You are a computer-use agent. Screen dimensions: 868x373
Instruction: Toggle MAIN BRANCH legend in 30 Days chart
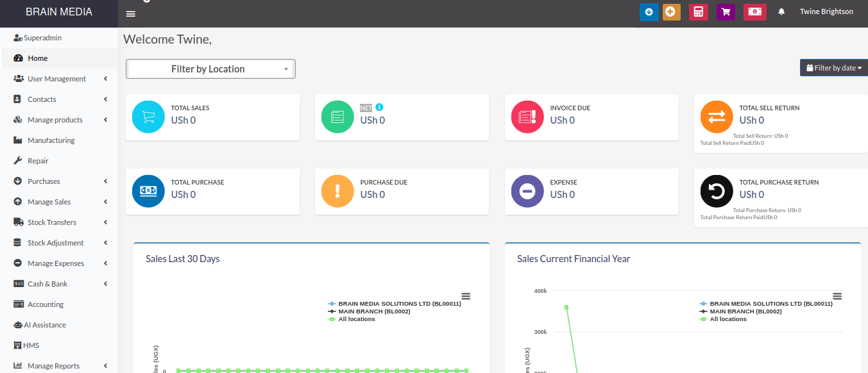tap(369, 311)
